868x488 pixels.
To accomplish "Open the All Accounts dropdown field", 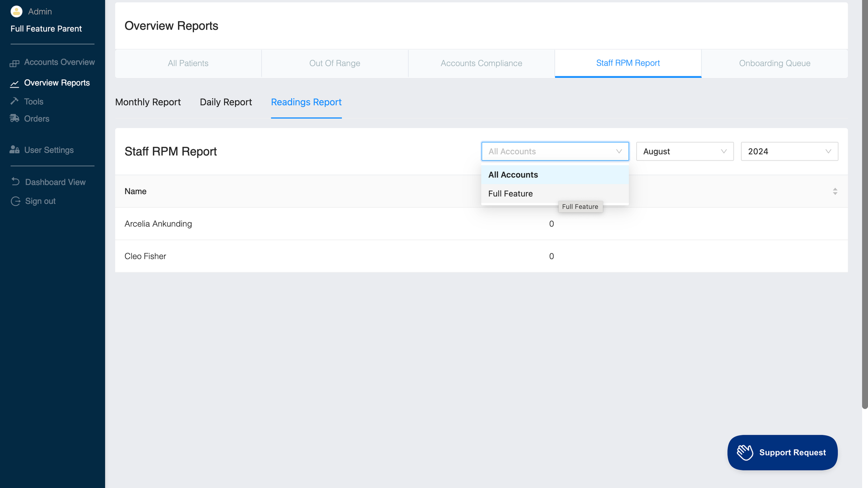I will coord(555,151).
